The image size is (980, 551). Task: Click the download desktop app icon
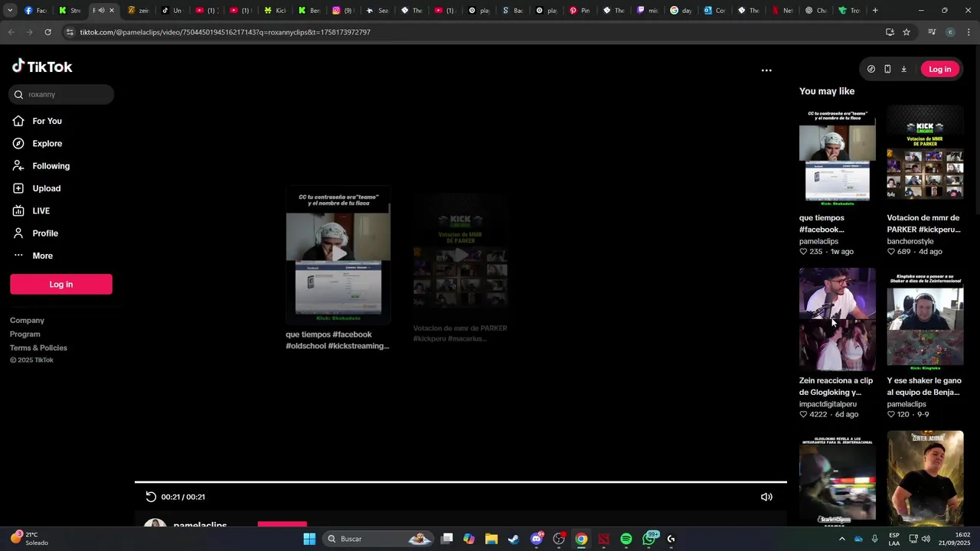pos(903,69)
